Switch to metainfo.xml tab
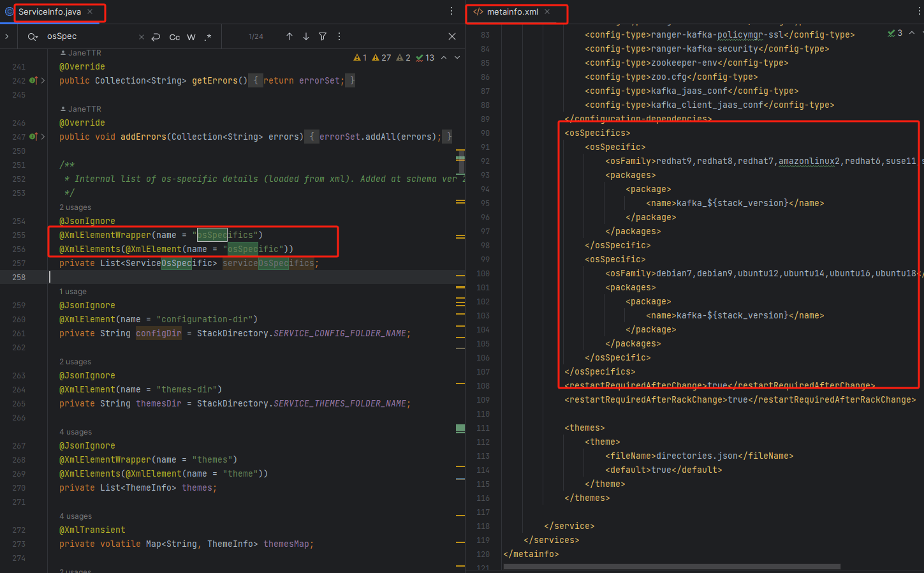Image resolution: width=924 pixels, height=573 pixels. pyautogui.click(x=512, y=11)
